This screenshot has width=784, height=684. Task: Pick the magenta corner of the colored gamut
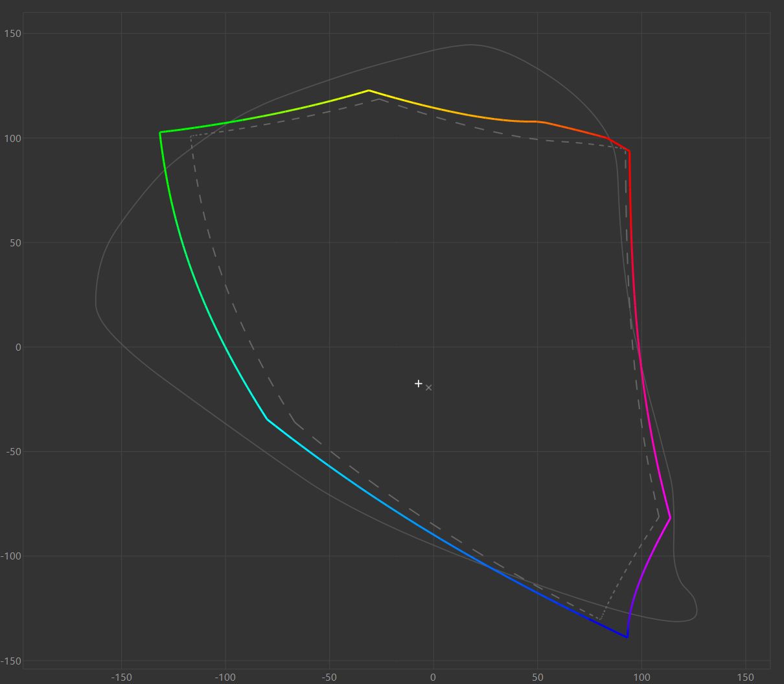click(x=670, y=518)
